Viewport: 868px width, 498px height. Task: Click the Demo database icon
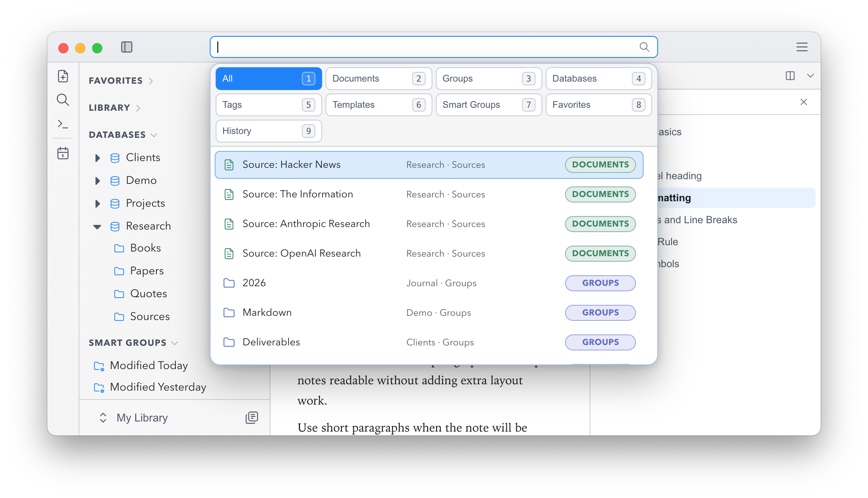pyautogui.click(x=115, y=181)
